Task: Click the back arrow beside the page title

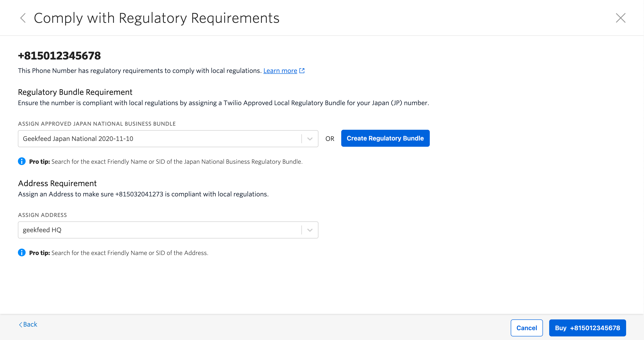Action: (23, 18)
